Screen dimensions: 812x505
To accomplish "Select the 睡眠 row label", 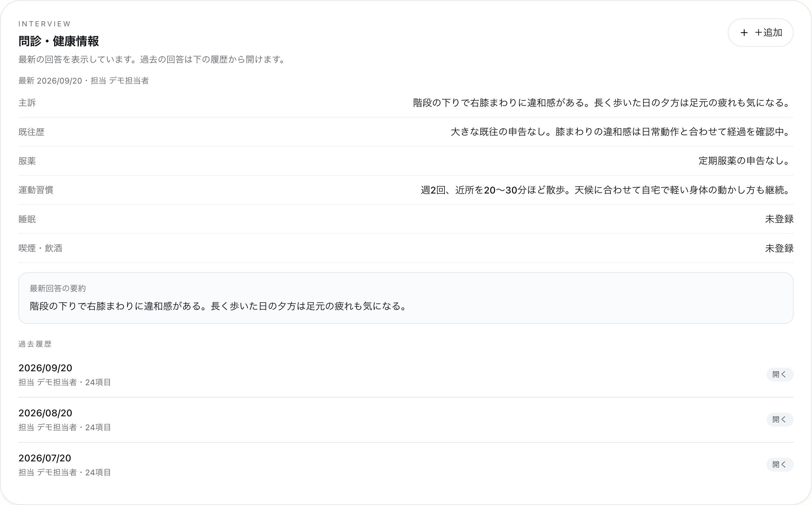I will coord(27,219).
